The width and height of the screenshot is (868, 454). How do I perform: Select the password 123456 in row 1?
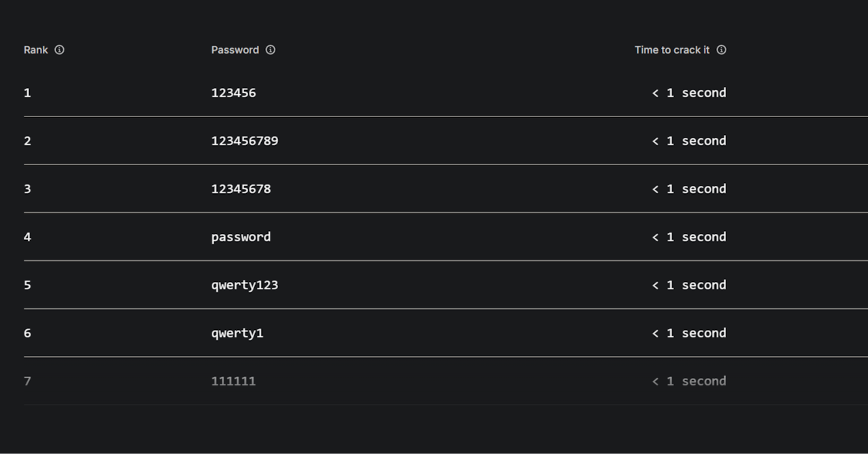click(233, 93)
